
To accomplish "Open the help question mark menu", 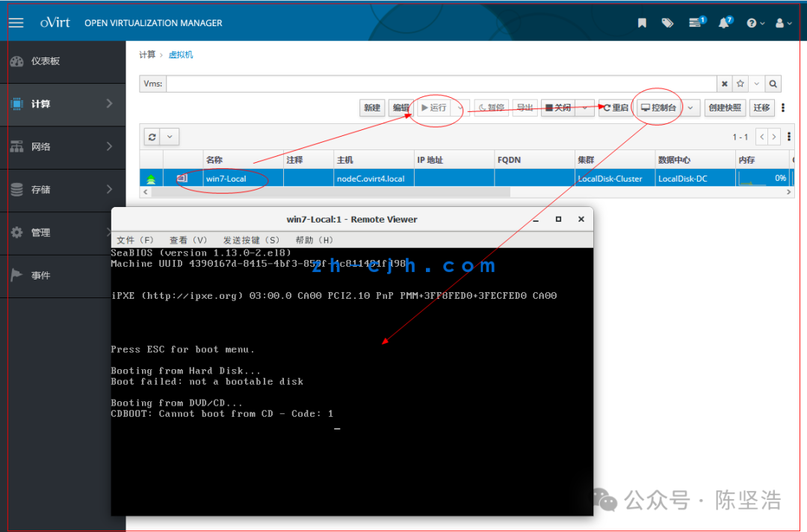I will pyautogui.click(x=755, y=23).
